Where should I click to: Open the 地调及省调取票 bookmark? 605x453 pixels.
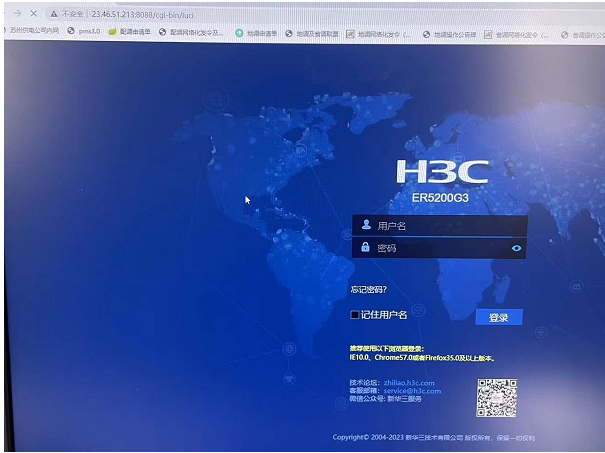312,34
